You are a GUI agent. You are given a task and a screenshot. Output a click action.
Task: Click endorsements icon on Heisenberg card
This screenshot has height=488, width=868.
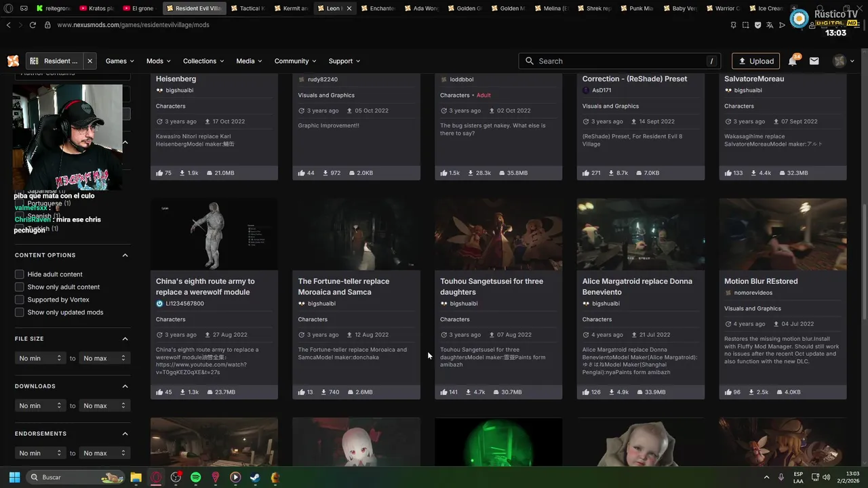pos(159,173)
